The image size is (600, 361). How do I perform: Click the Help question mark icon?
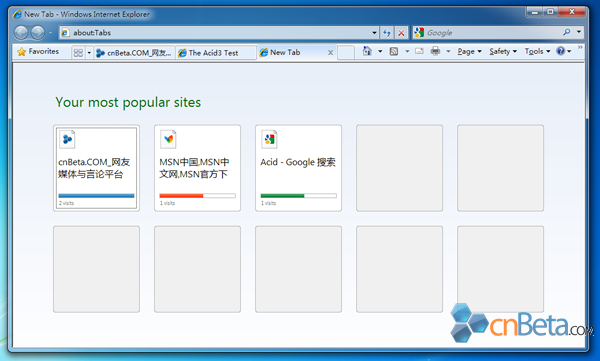pos(561,51)
